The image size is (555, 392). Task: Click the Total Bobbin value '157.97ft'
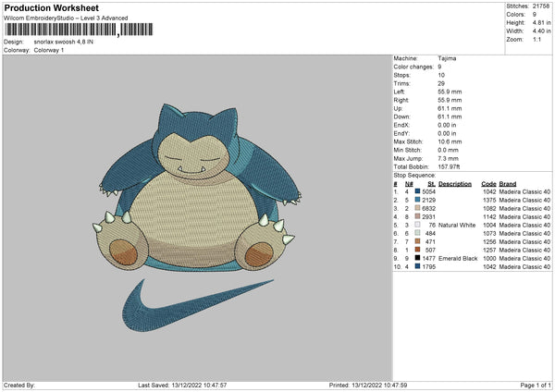449,166
